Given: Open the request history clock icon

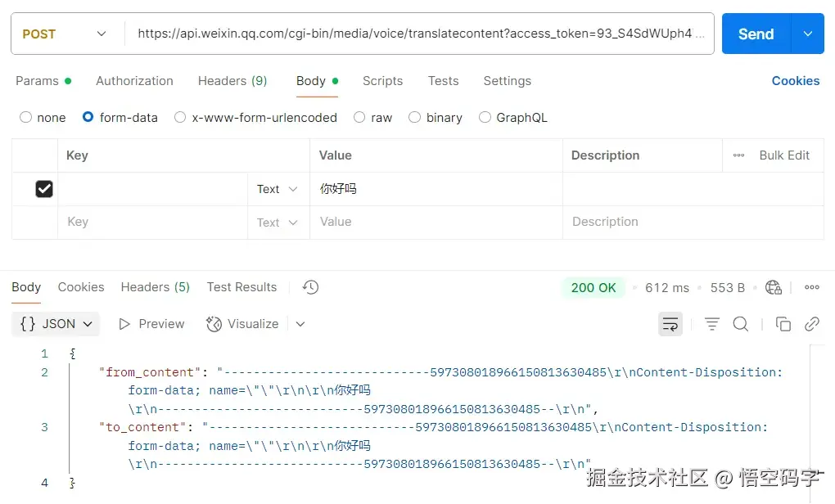Looking at the screenshot, I should coord(309,287).
